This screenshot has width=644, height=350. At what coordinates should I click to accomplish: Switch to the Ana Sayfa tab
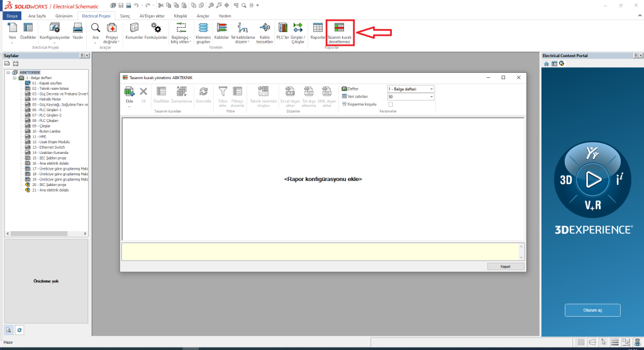[x=37, y=16]
